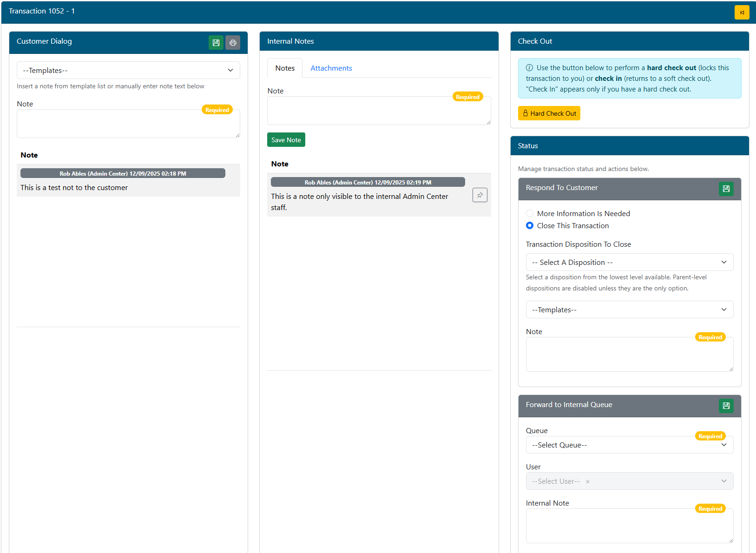Select the Close This Transaction radio button
This screenshot has height=553, width=756.
[x=530, y=226]
